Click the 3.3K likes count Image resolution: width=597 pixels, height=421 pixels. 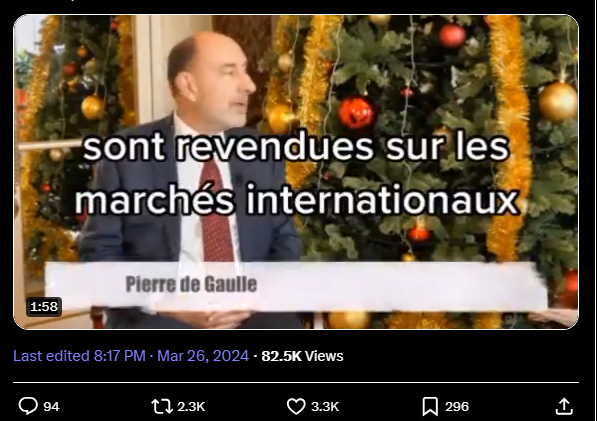click(x=325, y=407)
